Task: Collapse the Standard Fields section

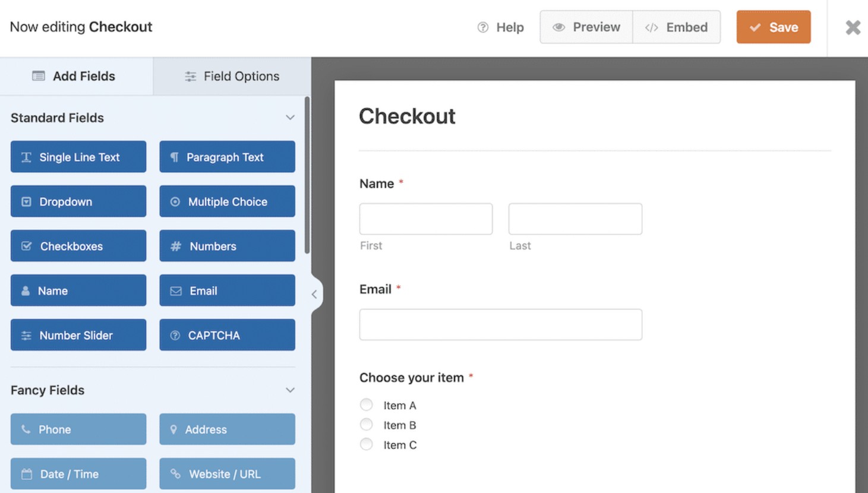Action: pos(289,117)
